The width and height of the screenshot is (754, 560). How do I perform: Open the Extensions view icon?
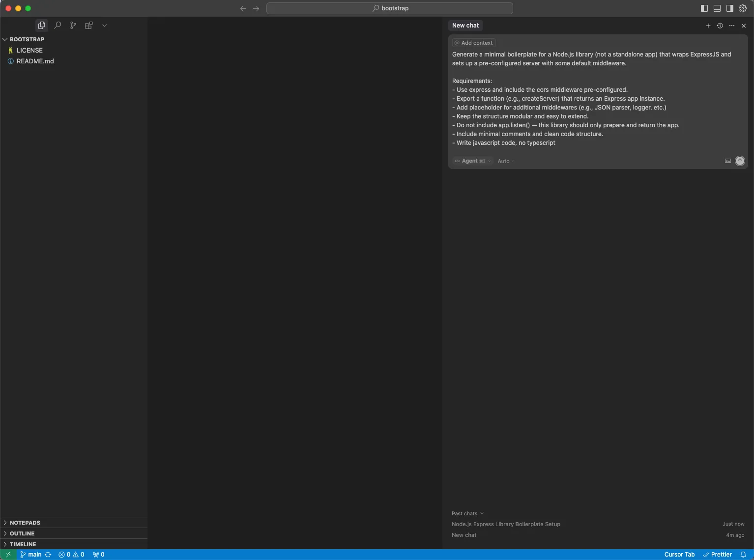point(89,26)
